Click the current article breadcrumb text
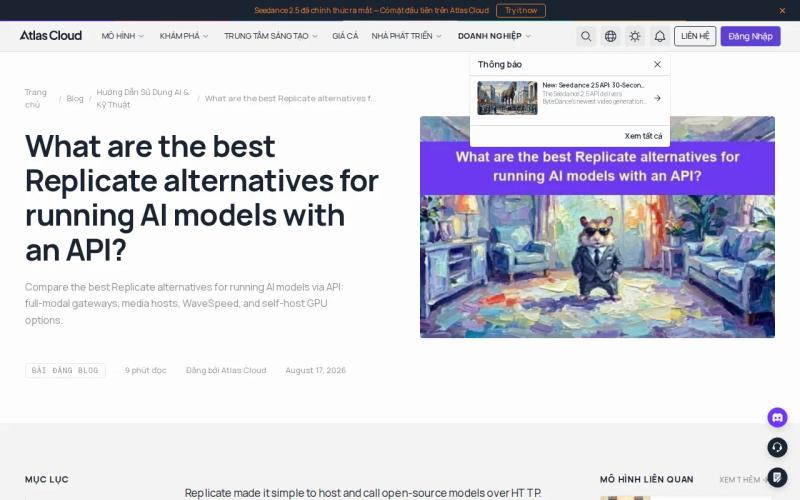Viewport: 800px width, 500px height. (x=290, y=98)
